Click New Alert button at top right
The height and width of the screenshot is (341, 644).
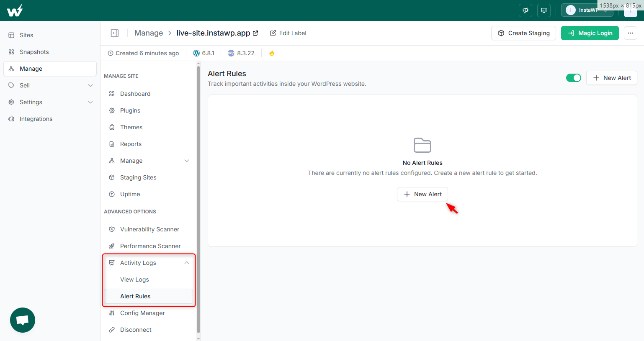pos(612,78)
